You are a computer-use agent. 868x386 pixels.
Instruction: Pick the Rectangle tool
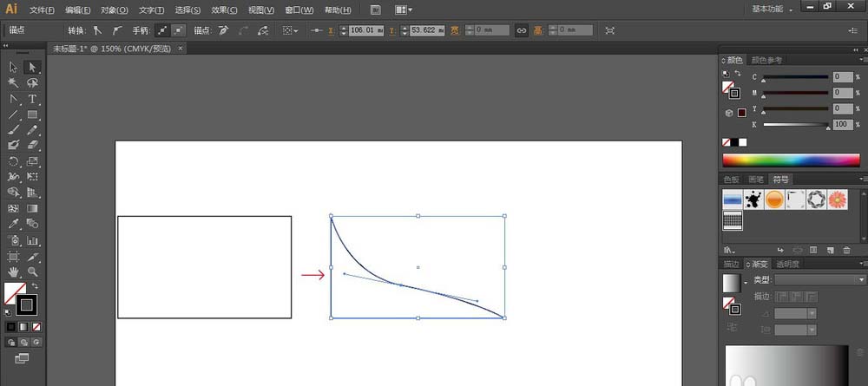(32, 114)
